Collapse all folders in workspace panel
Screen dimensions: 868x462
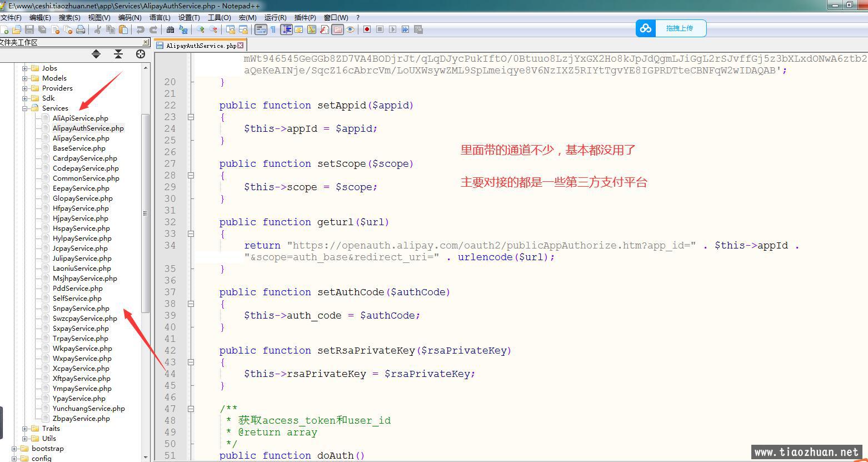[118, 54]
